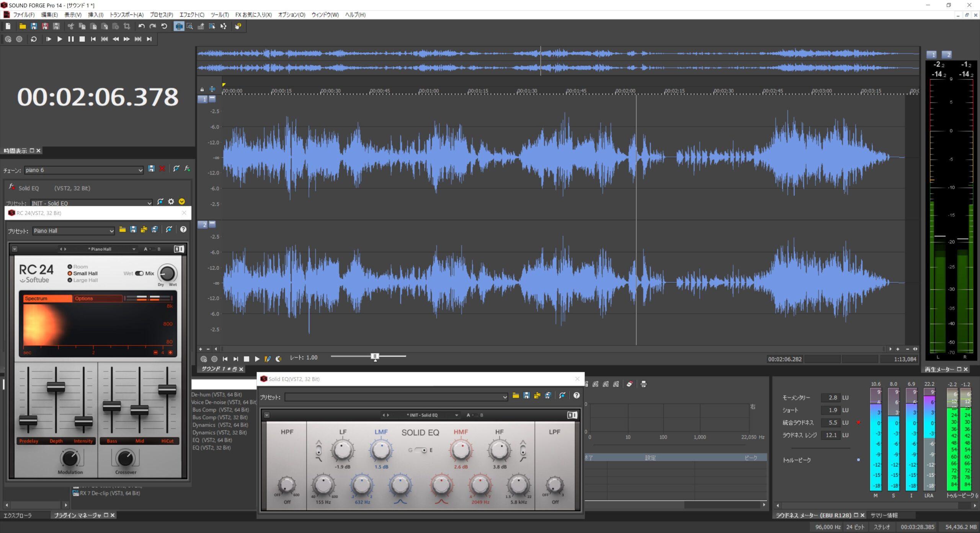Toggle lock icon left of timeline ruler
The image size is (980, 533).
point(202,90)
